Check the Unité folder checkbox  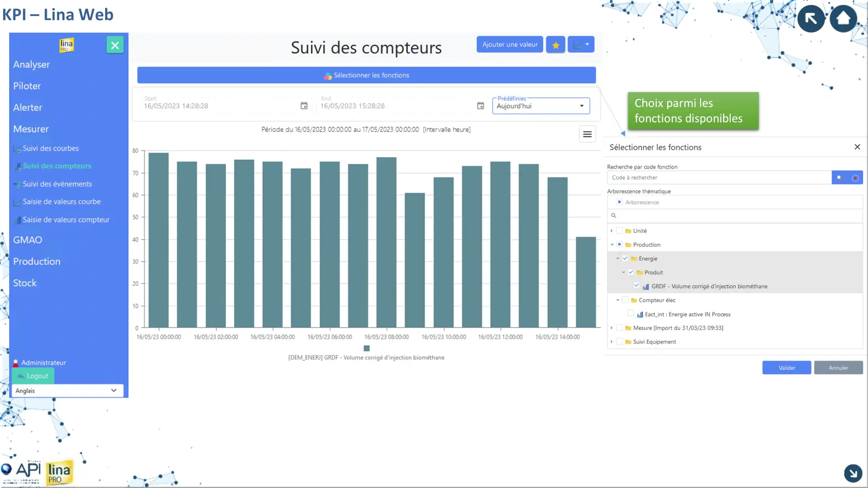[619, 231]
